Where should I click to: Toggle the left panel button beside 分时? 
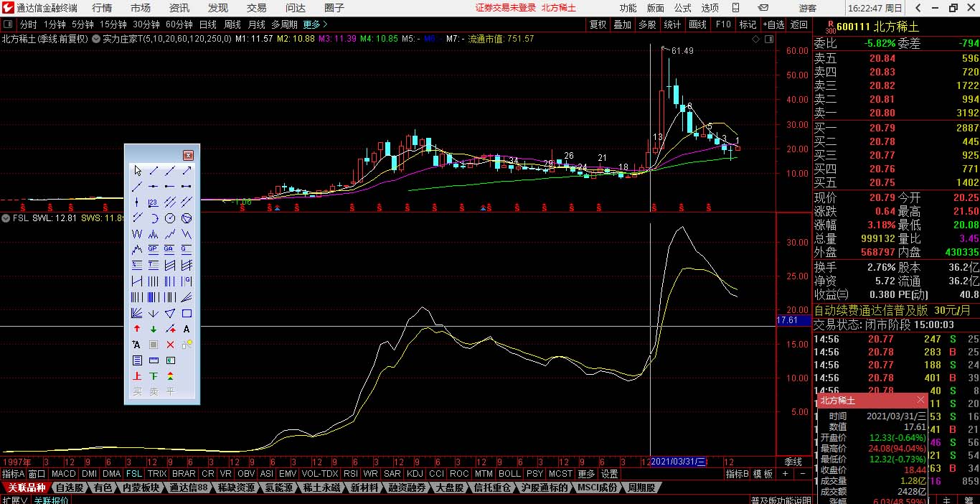tap(8, 24)
